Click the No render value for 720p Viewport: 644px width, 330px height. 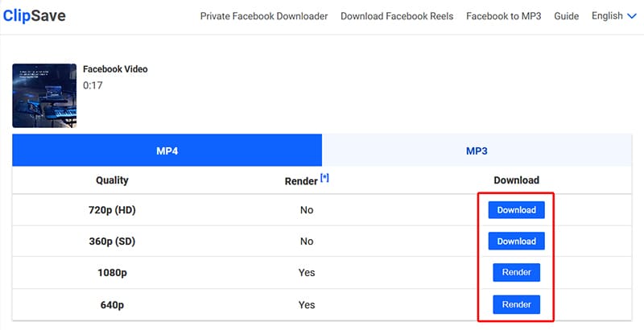[x=307, y=210]
